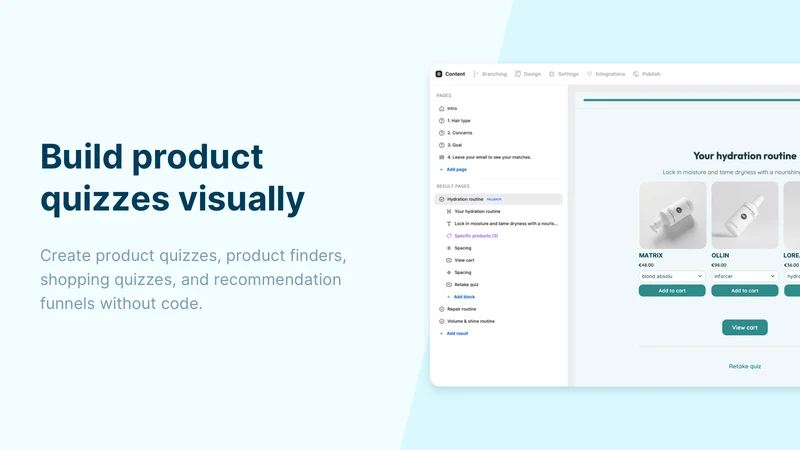Select the Hydration routine result page
This screenshot has height=450, width=800.
coord(498,199)
